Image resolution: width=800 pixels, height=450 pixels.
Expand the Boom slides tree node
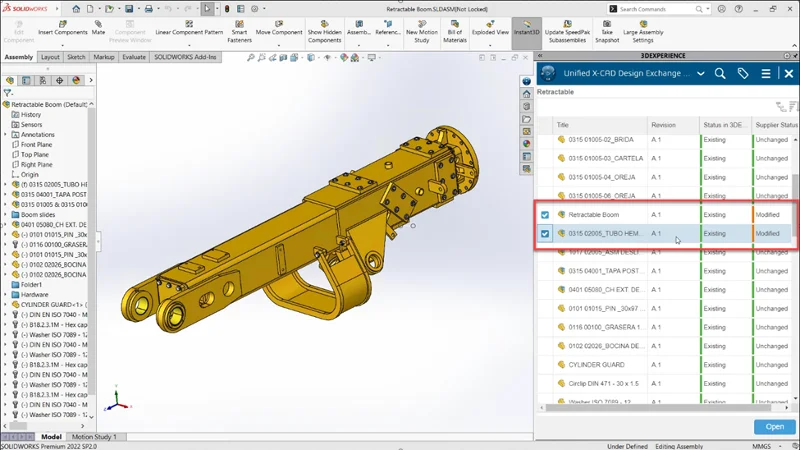[x=6, y=214]
